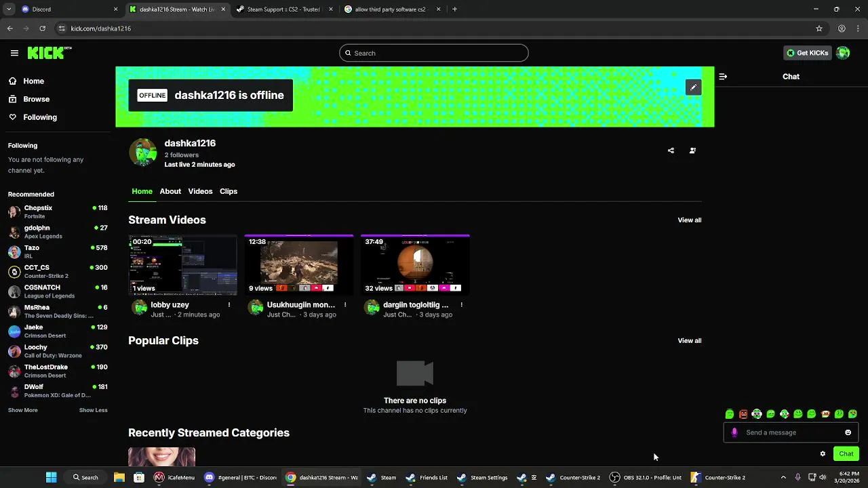Click the green Chat send button
Image resolution: width=868 pixels, height=488 pixels.
coord(846,454)
